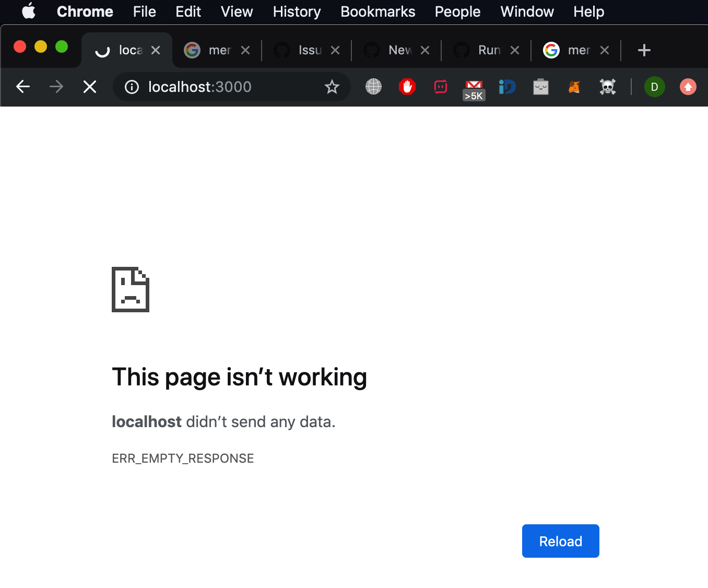Open the red robot-face extension icon

click(441, 87)
